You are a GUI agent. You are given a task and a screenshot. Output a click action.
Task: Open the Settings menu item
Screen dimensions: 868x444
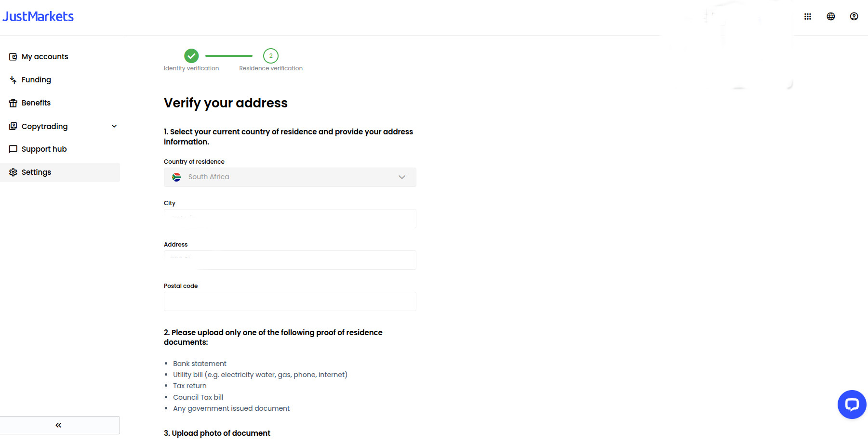click(x=36, y=172)
